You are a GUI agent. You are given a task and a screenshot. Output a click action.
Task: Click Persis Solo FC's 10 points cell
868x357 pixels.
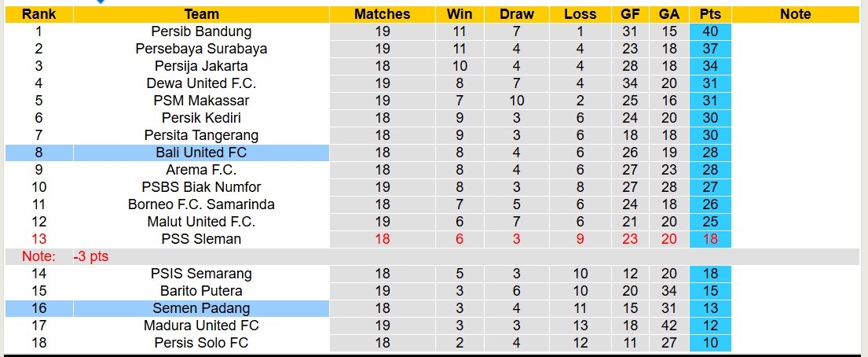[710, 343]
